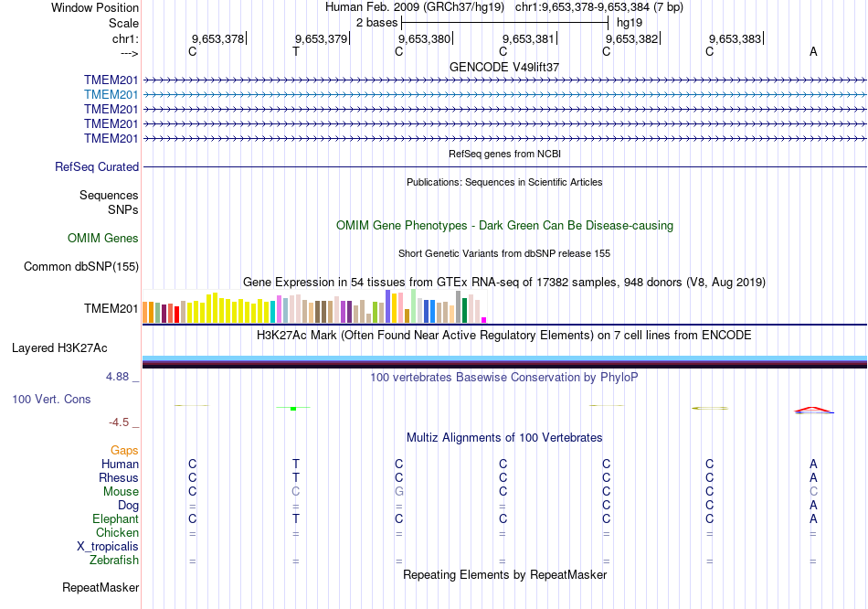Click the green PhyloP bar under base T
This screenshot has height=609, width=868.
tap(293, 409)
